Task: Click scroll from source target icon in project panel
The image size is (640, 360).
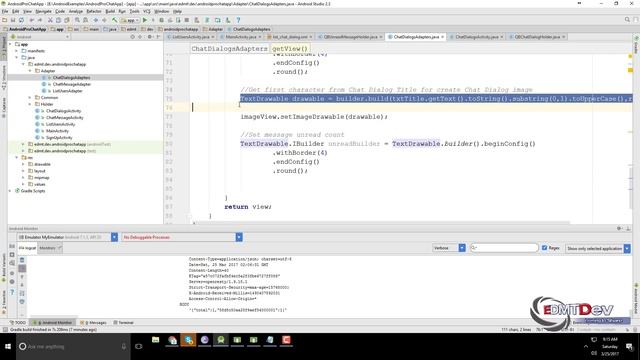Action: (x=132, y=37)
